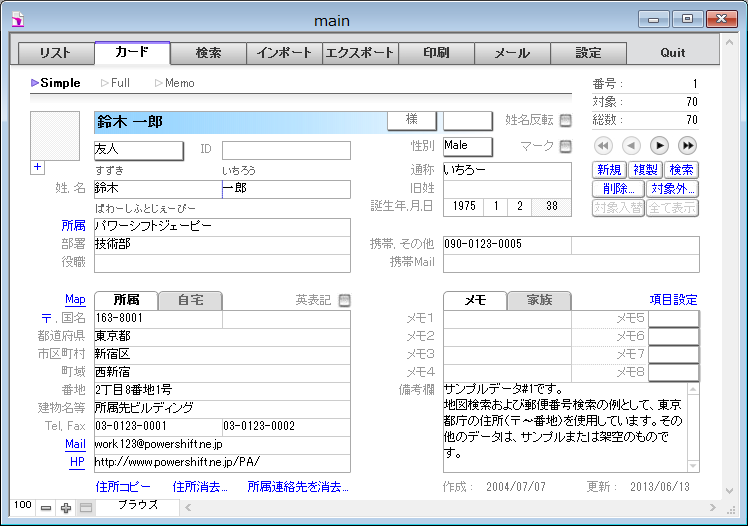Screen dimensions: 748x526
Task: Click the 住所コピー link
Action: click(x=123, y=487)
